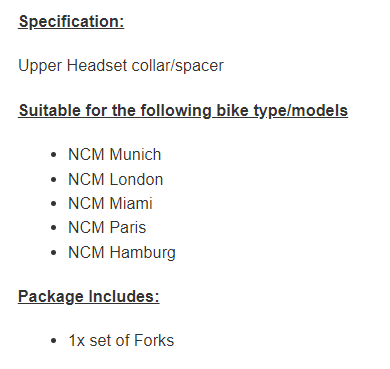Click the NCM Hamburg list item
The image size is (390, 369).
pyautogui.click(x=122, y=252)
